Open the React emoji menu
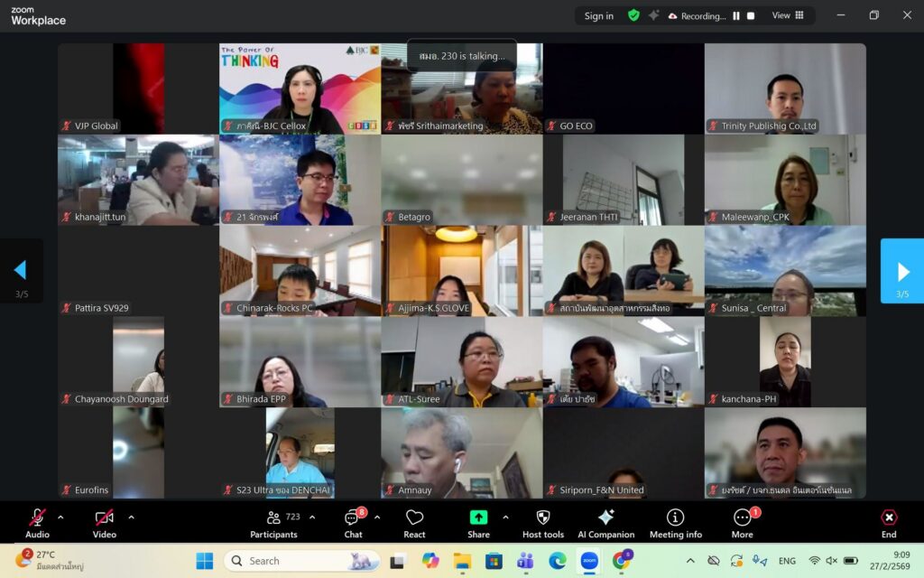The image size is (924, 578). click(414, 524)
